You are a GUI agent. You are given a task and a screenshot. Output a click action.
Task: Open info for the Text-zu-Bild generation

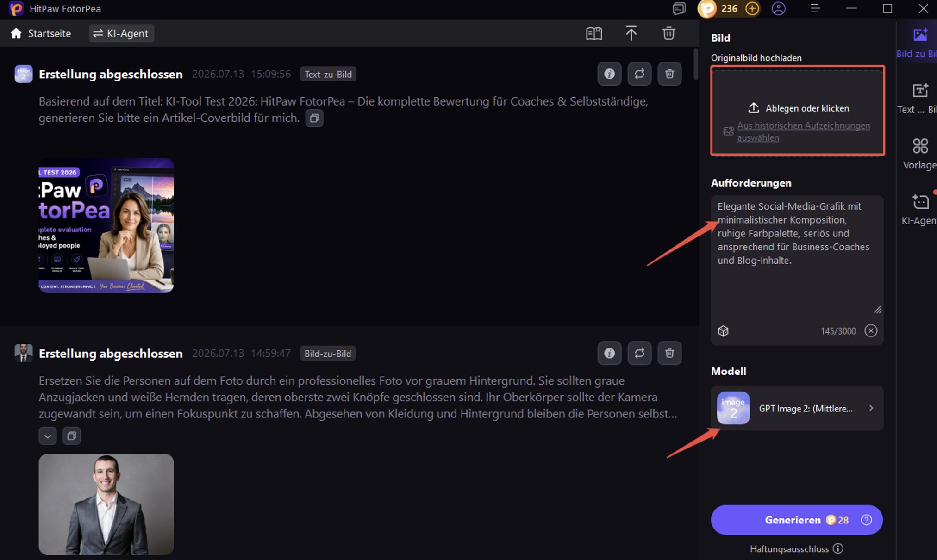609,74
